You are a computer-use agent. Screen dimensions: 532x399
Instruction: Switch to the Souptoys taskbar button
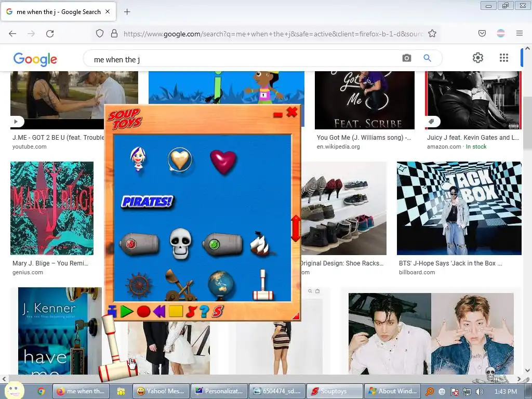pos(335,391)
